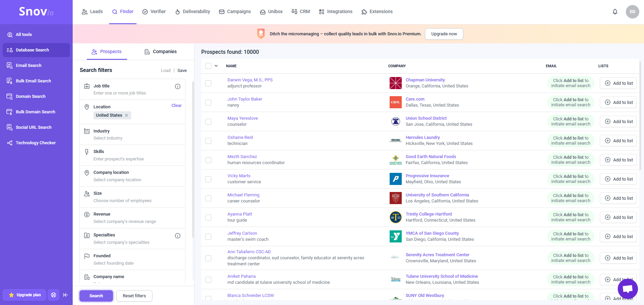Open the chat support bubble
The width and height of the screenshot is (644, 305).
tap(628, 289)
